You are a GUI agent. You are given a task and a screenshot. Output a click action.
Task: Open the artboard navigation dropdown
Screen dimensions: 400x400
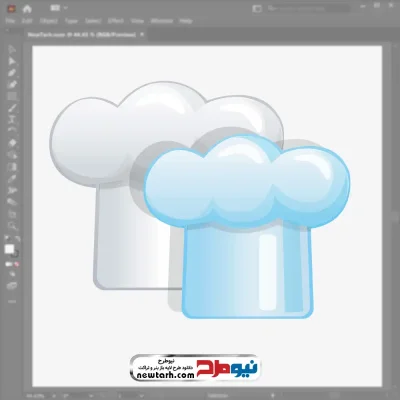141,396
